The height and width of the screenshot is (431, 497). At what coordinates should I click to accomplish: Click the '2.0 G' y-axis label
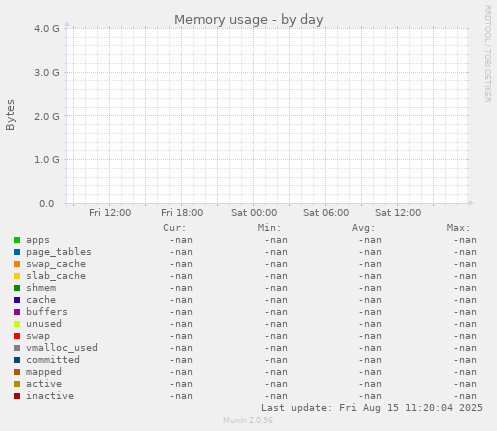(x=47, y=116)
